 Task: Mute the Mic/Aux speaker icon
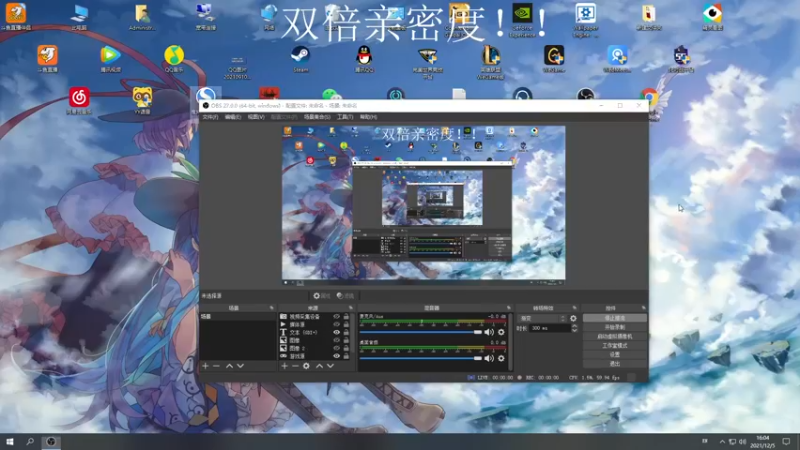point(489,332)
